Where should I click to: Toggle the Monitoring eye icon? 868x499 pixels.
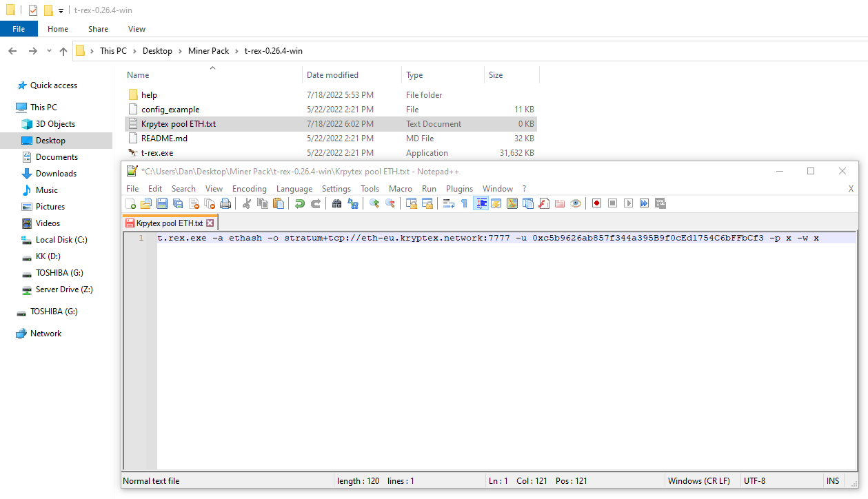575,203
